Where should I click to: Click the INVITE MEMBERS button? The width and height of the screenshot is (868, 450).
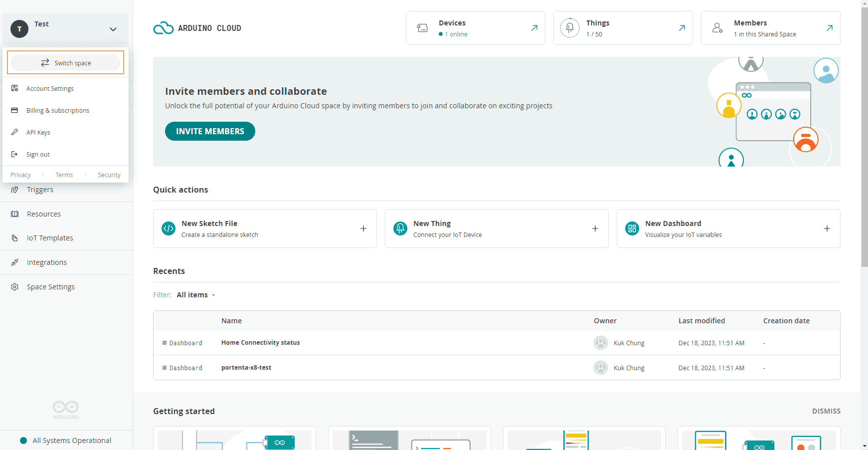pyautogui.click(x=210, y=131)
